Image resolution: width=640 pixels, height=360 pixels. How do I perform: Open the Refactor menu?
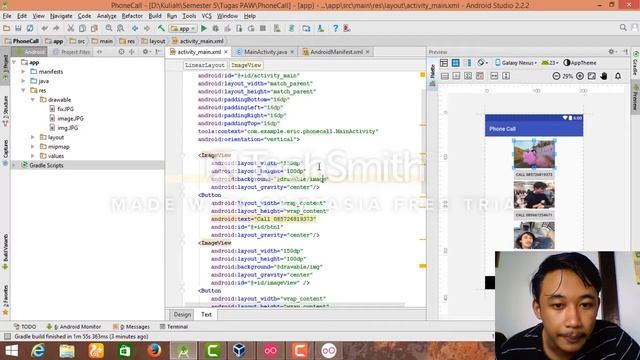click(x=132, y=16)
